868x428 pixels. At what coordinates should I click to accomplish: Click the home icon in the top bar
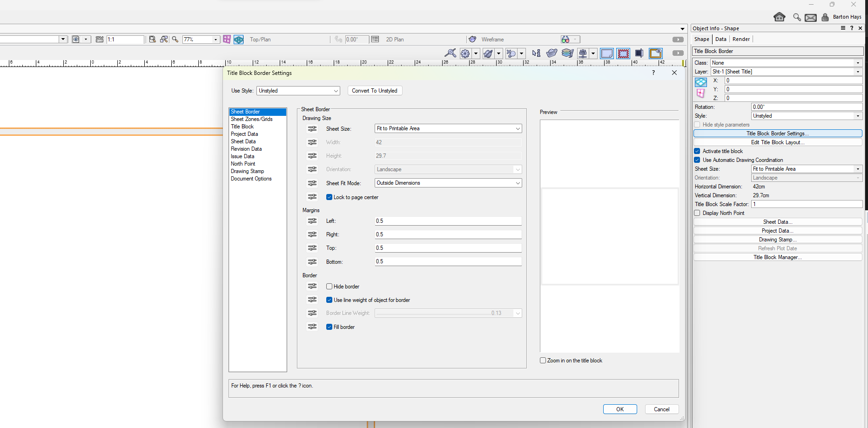779,17
